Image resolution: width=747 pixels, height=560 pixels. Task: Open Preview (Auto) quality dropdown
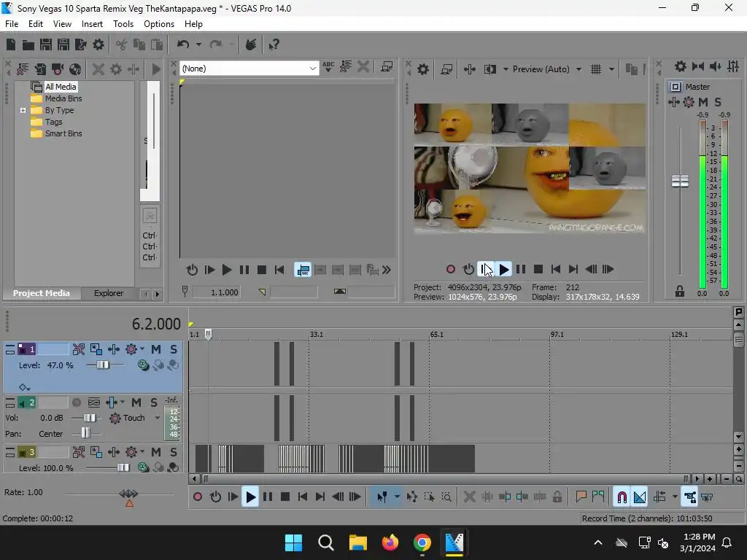pos(578,69)
